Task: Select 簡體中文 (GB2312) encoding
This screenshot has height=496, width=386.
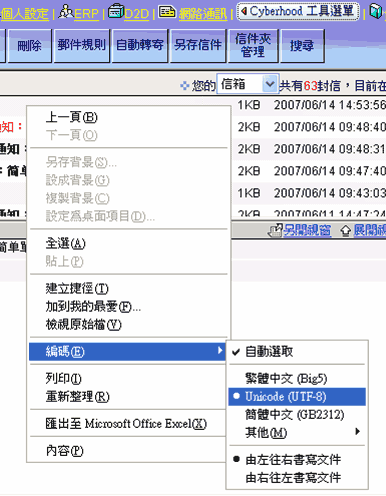Action: tap(297, 415)
